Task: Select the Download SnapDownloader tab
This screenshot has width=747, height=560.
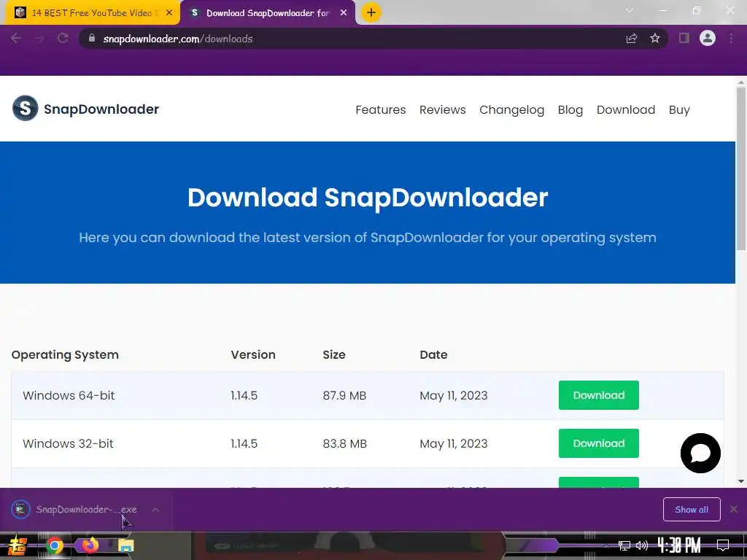Action: pyautogui.click(x=268, y=13)
